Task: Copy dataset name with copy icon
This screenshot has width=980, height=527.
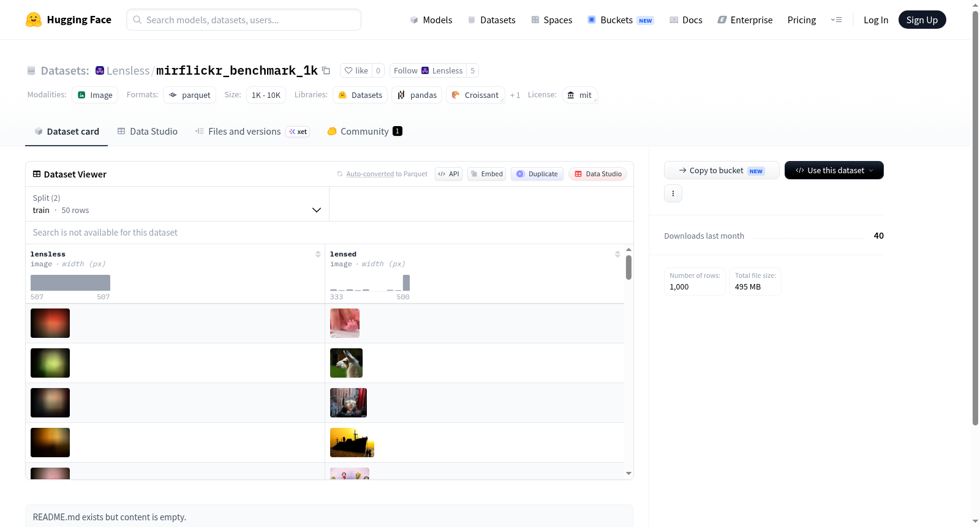Action: (326, 70)
